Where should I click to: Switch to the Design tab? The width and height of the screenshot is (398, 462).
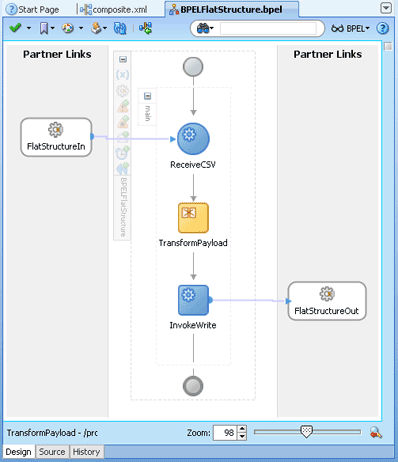pyautogui.click(x=18, y=452)
